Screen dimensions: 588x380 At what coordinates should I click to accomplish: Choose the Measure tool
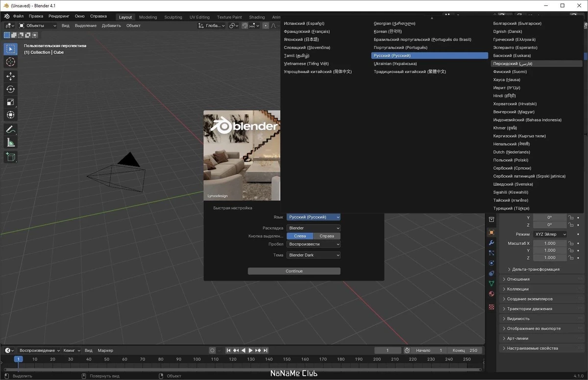pos(11,142)
